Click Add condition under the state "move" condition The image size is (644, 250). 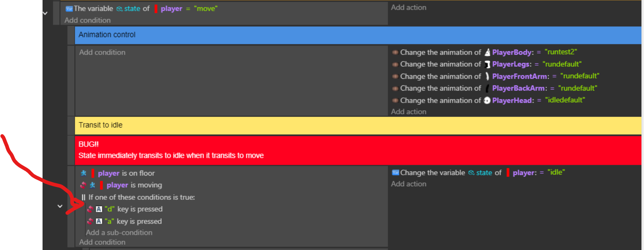87,21
